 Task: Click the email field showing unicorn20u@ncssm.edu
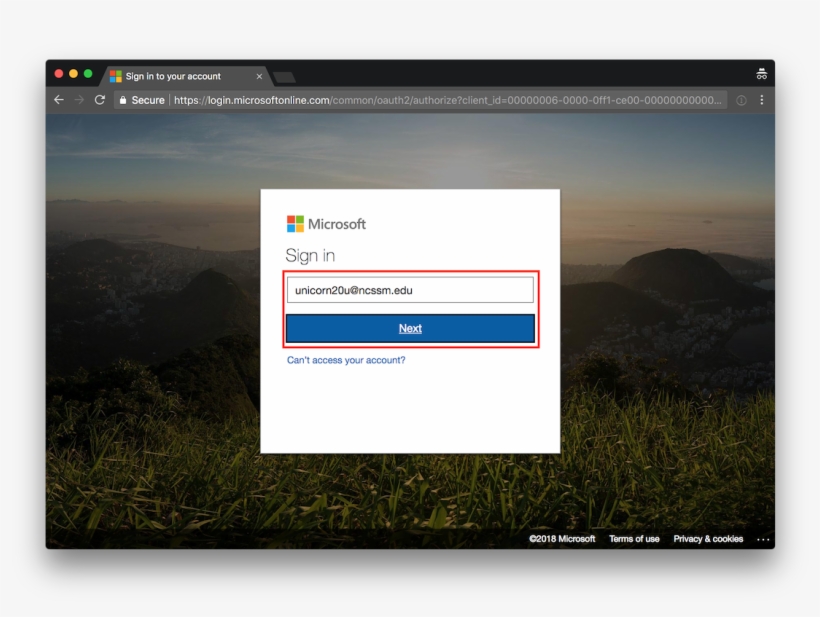(x=410, y=289)
